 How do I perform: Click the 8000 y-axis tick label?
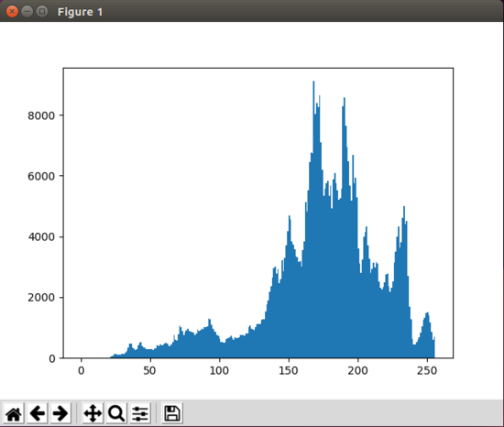tap(41, 115)
